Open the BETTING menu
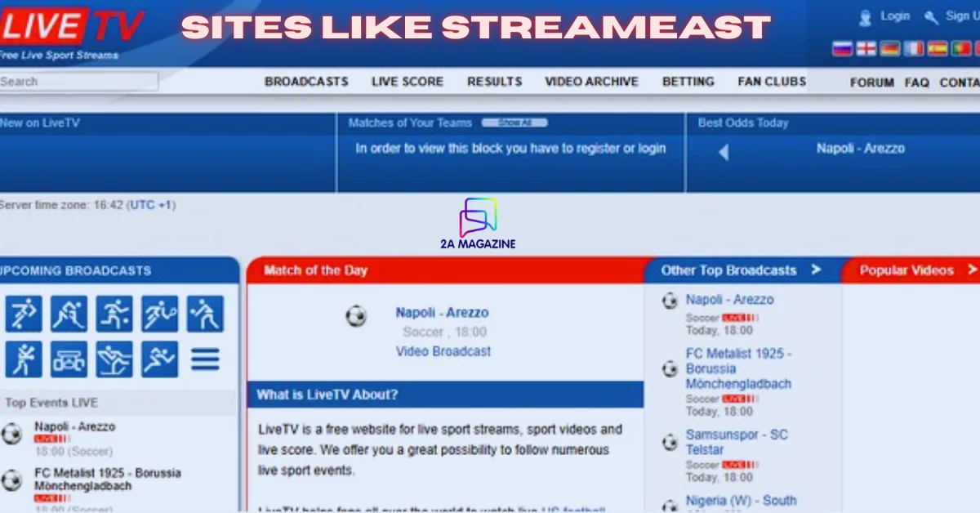980x513 pixels. pyautogui.click(x=688, y=82)
